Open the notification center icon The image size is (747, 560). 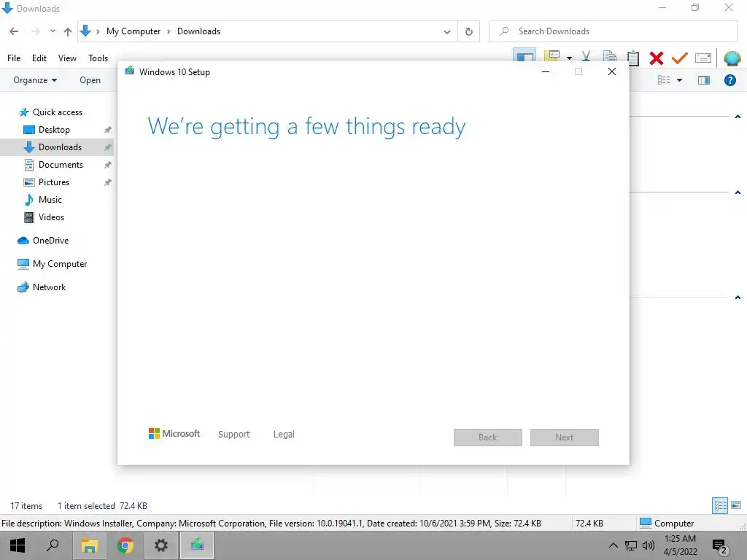720,547
